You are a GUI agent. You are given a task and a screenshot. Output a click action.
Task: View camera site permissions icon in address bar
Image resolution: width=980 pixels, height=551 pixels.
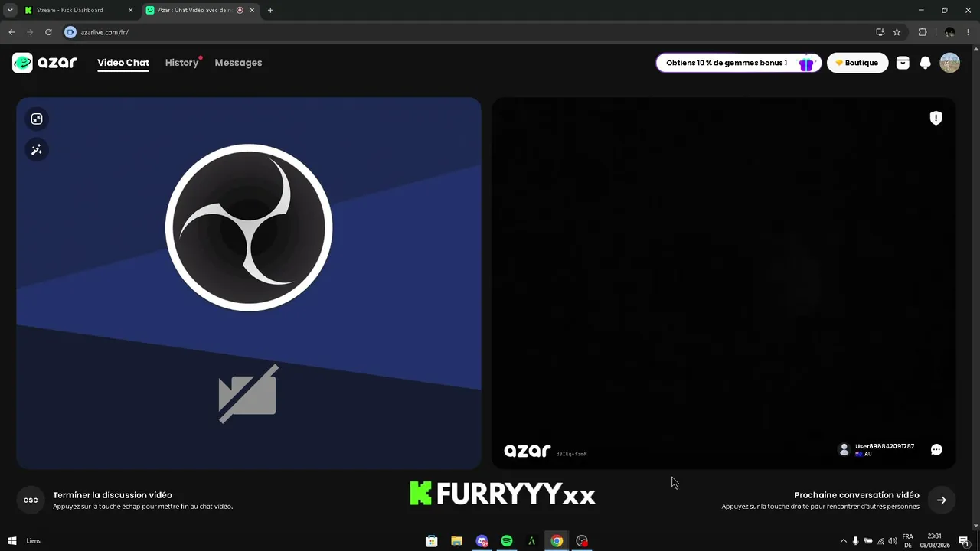point(70,32)
